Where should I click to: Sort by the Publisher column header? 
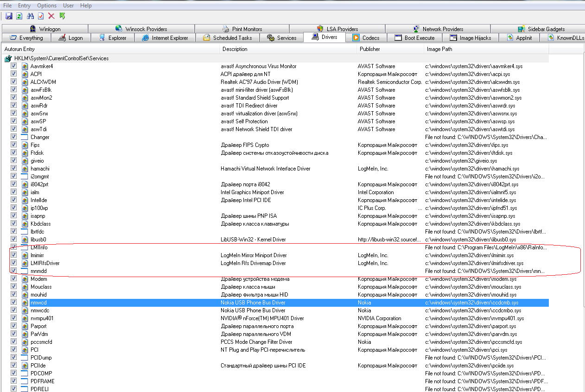coord(390,49)
